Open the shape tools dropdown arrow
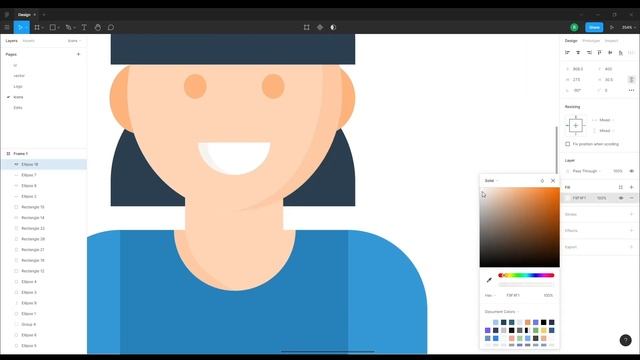640x360 pixels. [59, 28]
